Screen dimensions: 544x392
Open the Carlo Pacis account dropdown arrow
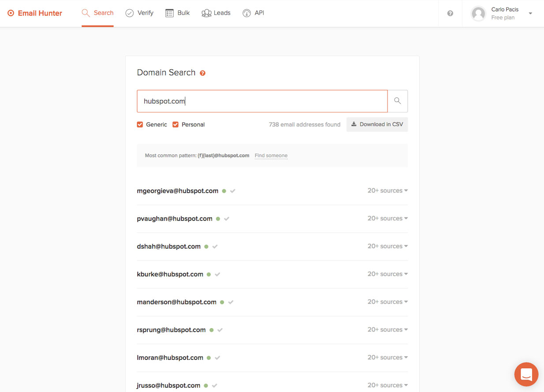[530, 13]
